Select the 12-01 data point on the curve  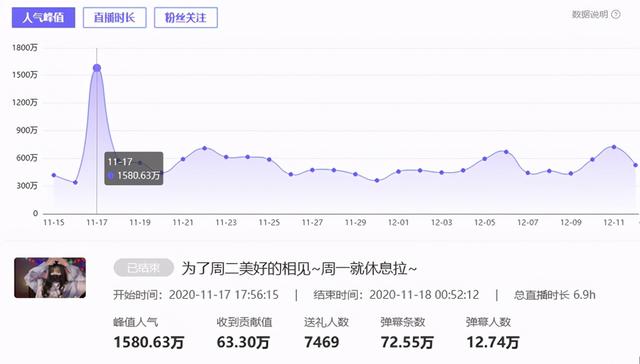click(398, 171)
